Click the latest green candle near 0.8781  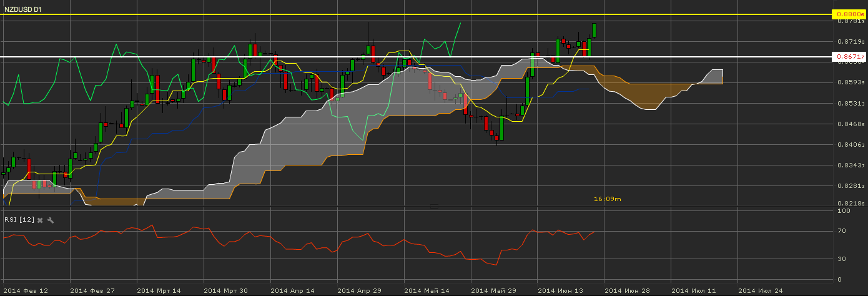594,30
